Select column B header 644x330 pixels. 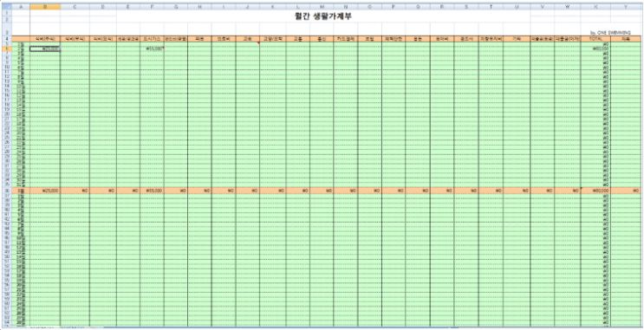point(45,7)
